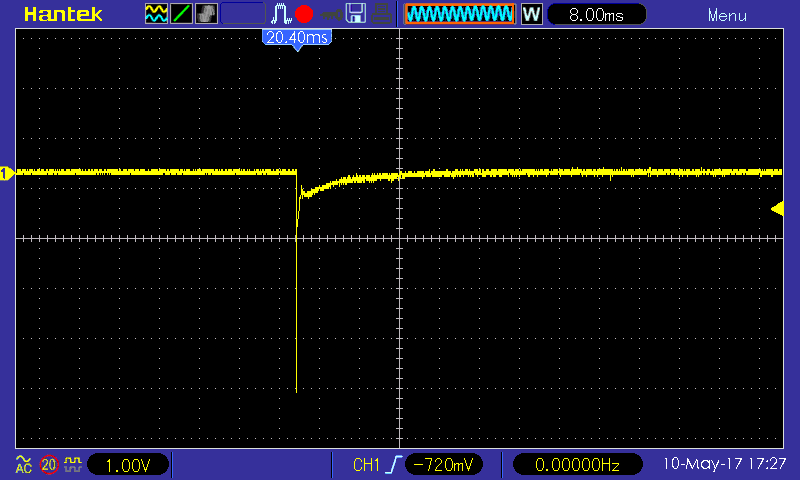Screen dimensions: 800x480
Task: Select the 1.00V vertical scale readout
Action: pos(128,465)
